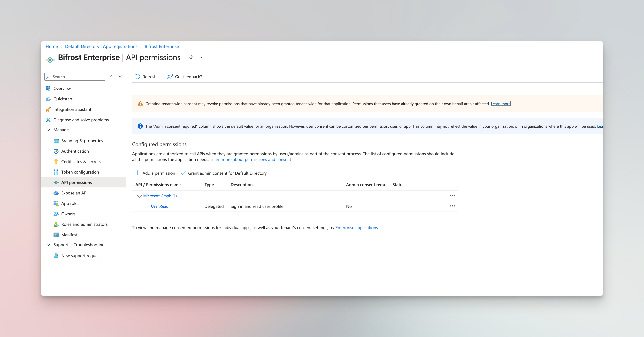Viewport: 644px width, 337px height.
Task: Click the Quickstart cloud icon
Action: coord(48,99)
